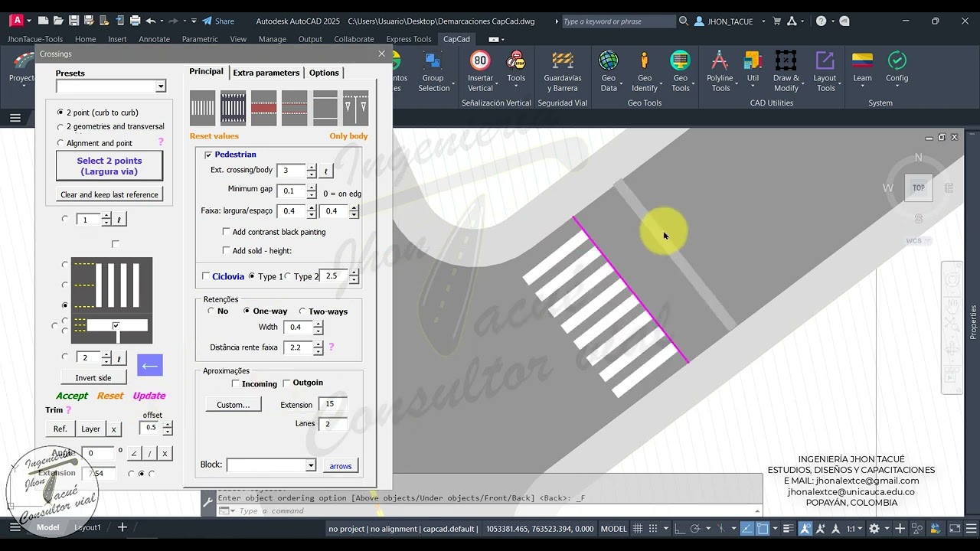This screenshot has height=551, width=980.
Task: Expand the Layout Tools dropdown arrow
Action: (840, 83)
